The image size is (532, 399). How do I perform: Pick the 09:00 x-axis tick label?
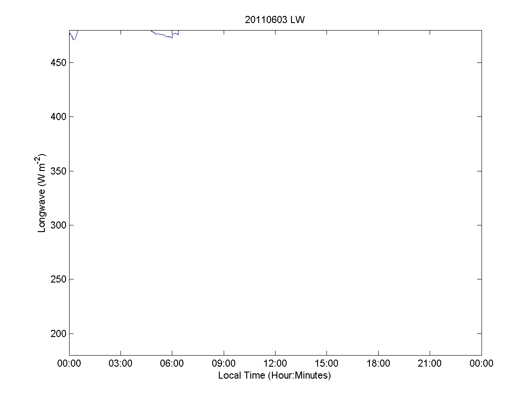(224, 364)
